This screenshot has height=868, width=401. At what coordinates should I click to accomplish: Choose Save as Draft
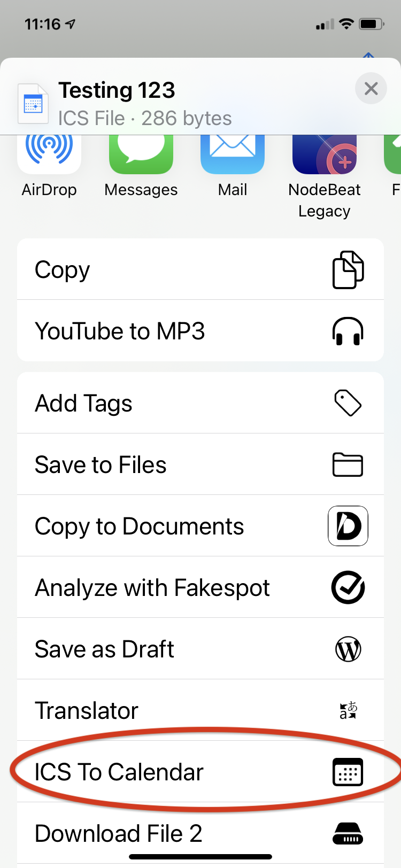(200, 649)
